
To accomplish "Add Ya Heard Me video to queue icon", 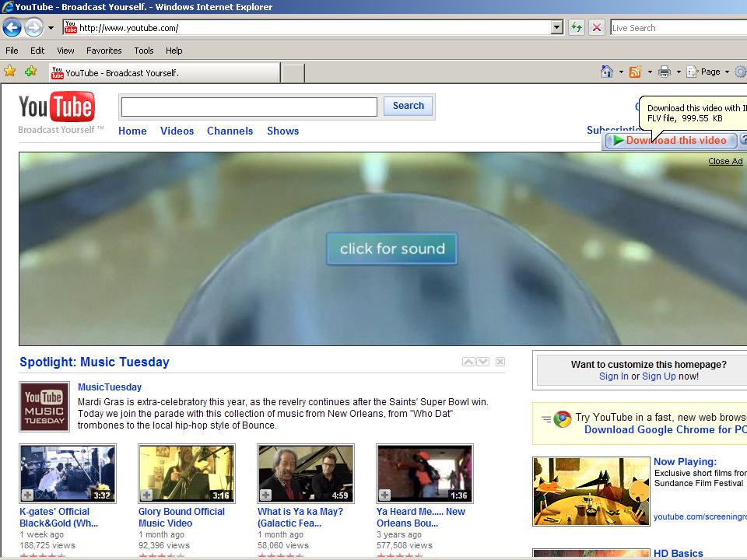I will 385,495.
